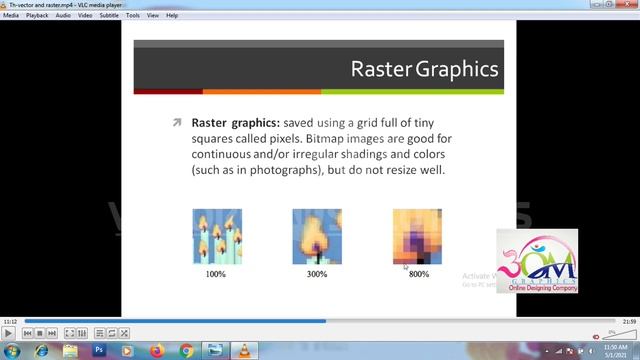
Task: Click the total duration 21:59 label
Action: pyautogui.click(x=629, y=322)
